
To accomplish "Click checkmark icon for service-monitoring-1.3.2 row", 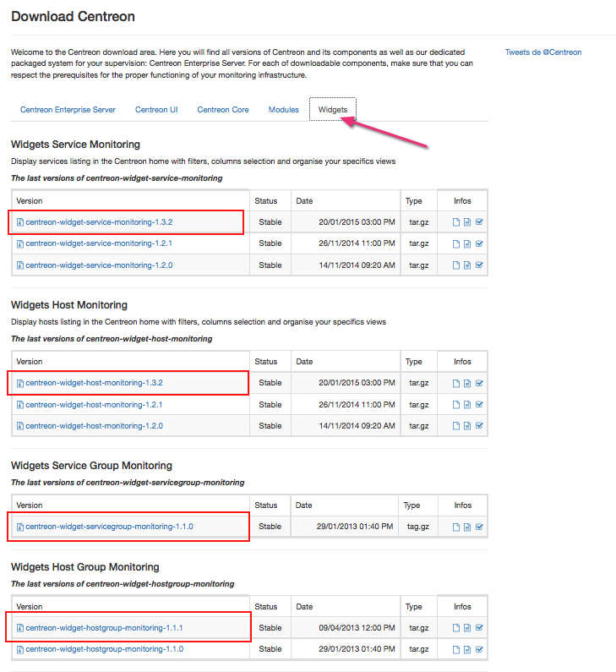I will pos(479,222).
